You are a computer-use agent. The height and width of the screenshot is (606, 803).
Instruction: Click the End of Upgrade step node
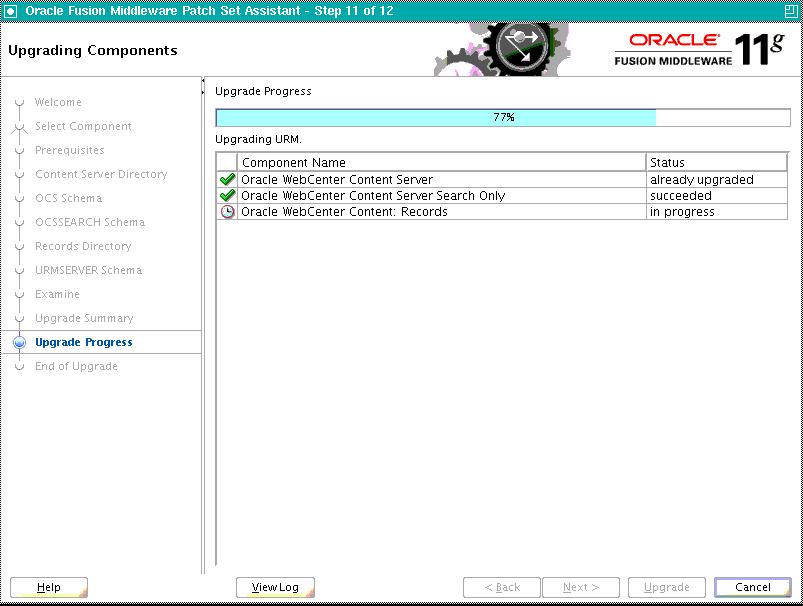[x=19, y=366]
